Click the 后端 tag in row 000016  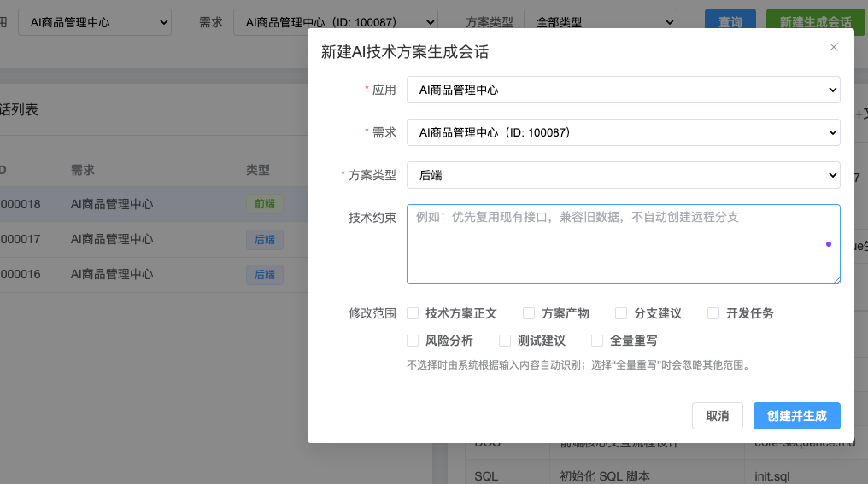(265, 274)
